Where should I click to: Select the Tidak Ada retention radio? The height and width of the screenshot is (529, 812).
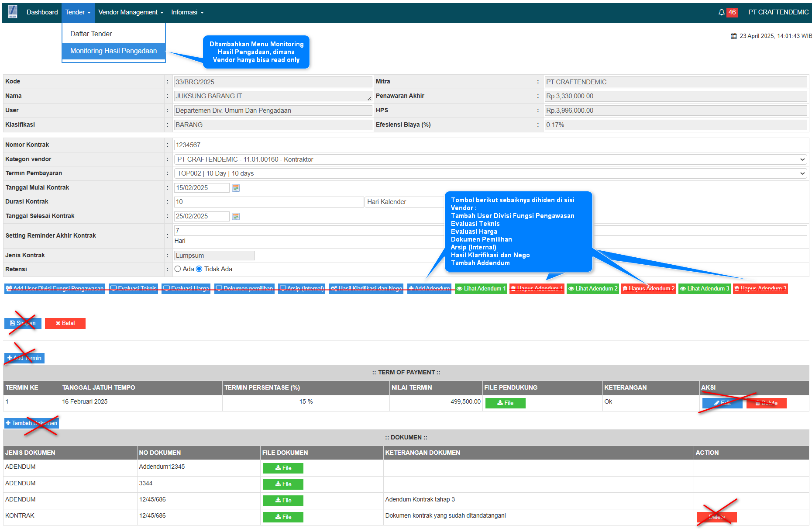coord(199,269)
